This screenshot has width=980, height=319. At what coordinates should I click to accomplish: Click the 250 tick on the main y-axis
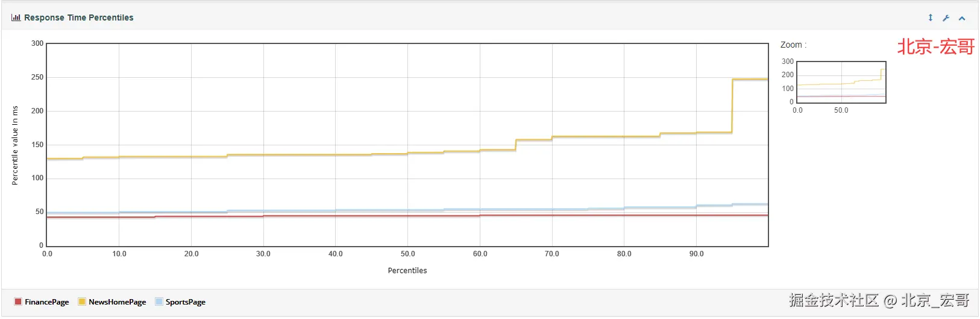[x=37, y=77]
